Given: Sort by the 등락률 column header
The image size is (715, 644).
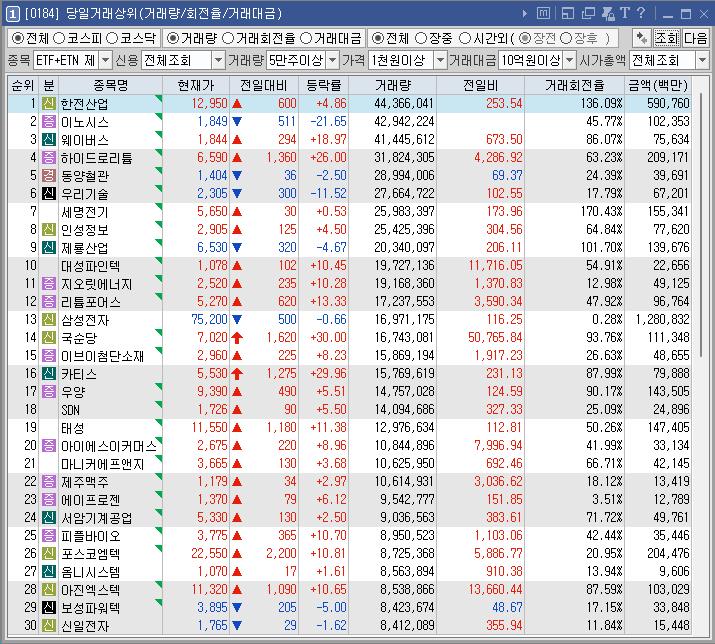Looking at the screenshot, I should [323, 85].
